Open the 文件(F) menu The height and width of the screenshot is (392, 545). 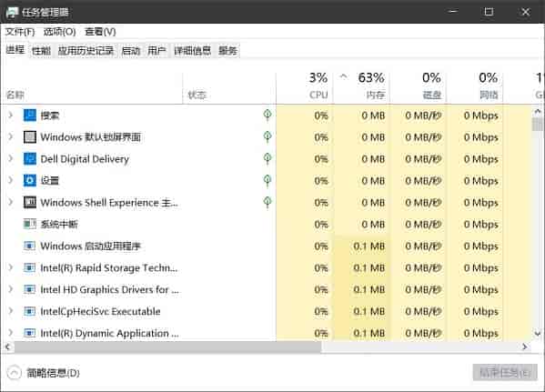20,32
